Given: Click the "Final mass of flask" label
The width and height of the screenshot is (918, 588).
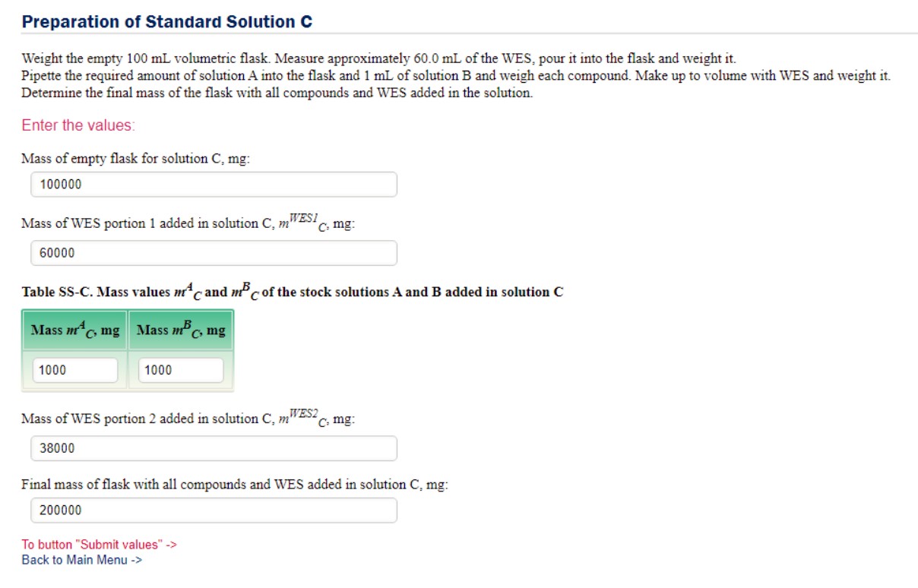Looking at the screenshot, I should 235,484.
